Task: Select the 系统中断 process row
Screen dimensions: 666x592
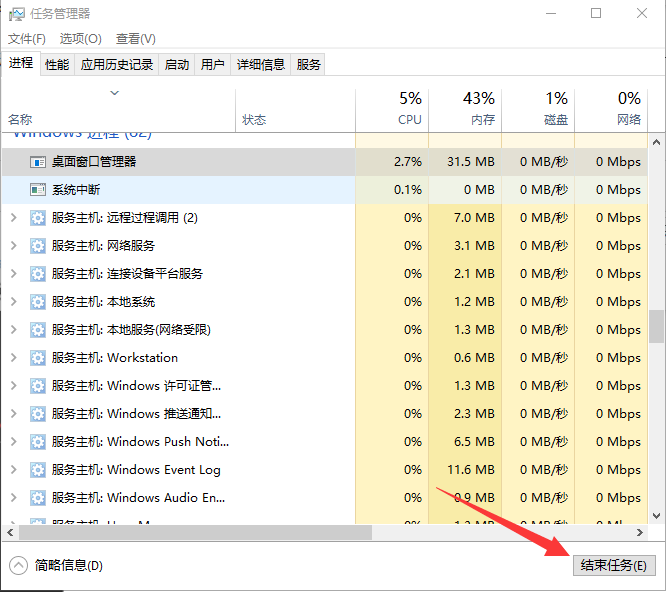Action: click(325, 190)
